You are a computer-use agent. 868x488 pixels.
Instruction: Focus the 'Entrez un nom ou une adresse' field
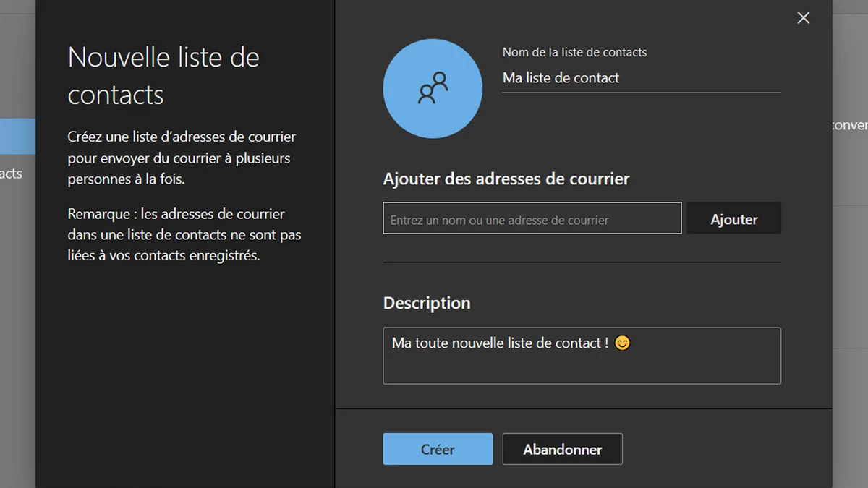[532, 218]
